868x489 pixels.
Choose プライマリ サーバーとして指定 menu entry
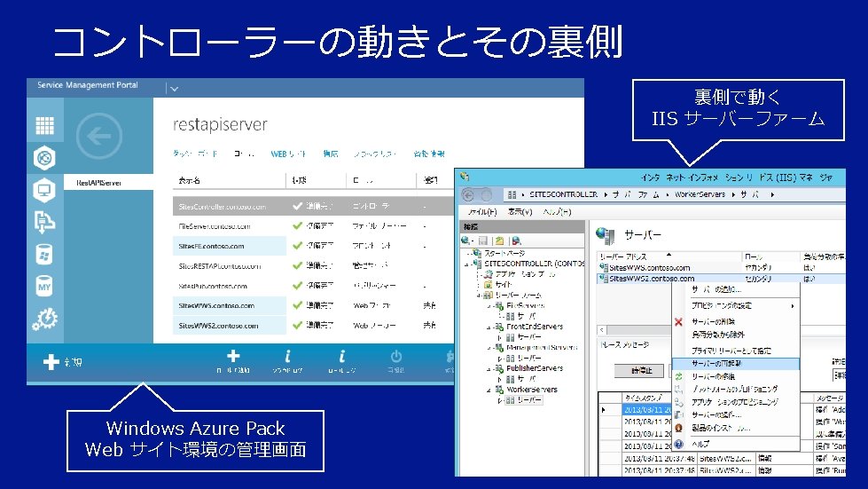[736, 351]
